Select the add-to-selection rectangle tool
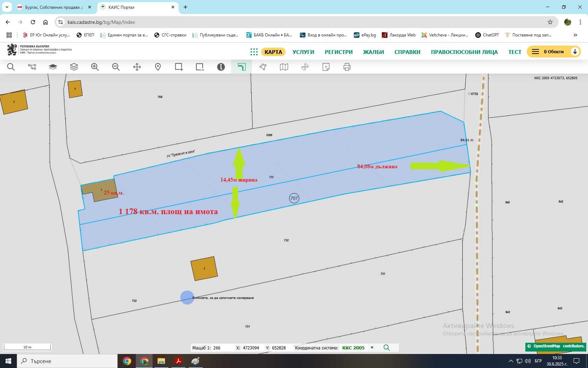This screenshot has width=588, height=368. click(179, 67)
